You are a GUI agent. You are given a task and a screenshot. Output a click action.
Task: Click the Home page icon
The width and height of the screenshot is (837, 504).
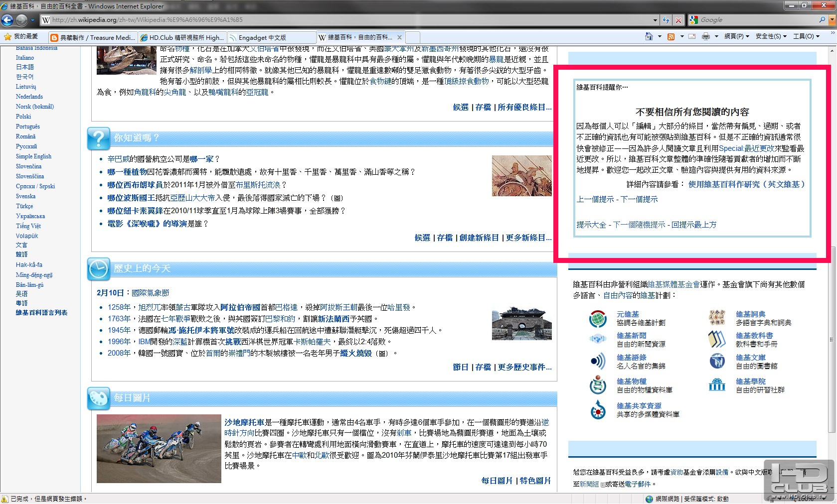pos(649,36)
